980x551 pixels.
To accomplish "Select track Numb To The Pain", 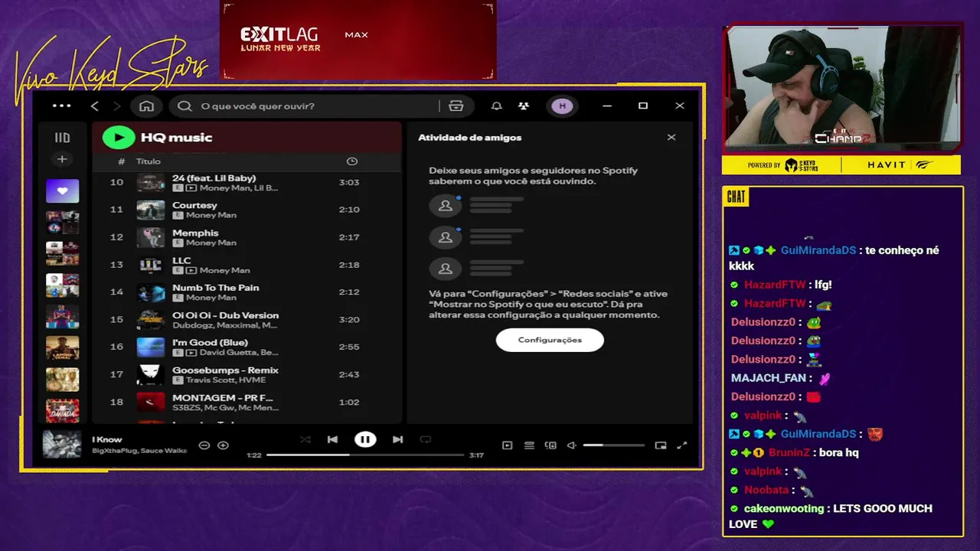I will (247, 292).
